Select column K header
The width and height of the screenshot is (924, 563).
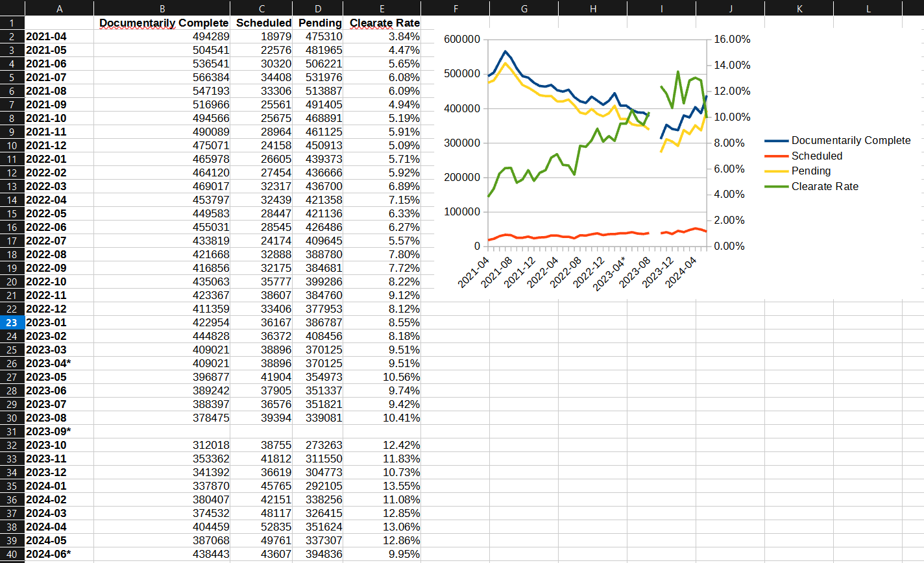pyautogui.click(x=799, y=8)
